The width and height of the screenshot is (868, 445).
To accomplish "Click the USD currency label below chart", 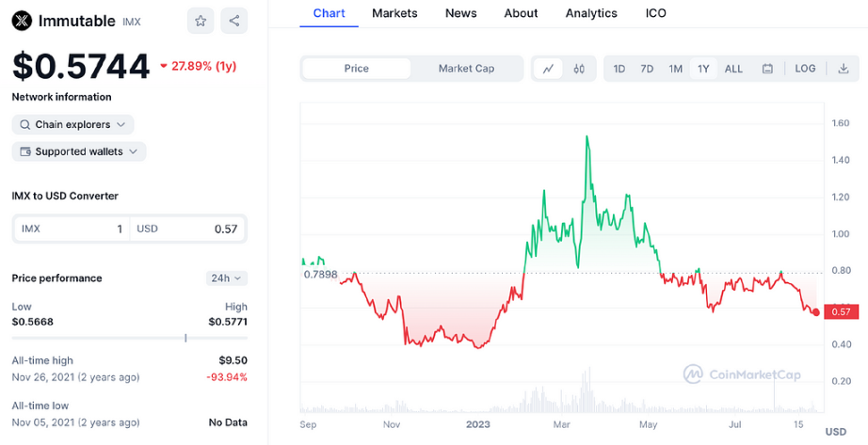I will 836,431.
